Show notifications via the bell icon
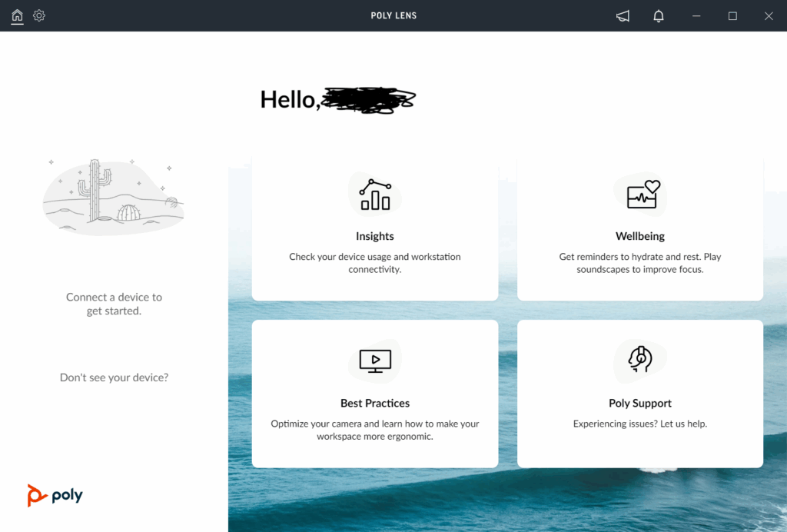 [x=659, y=16]
